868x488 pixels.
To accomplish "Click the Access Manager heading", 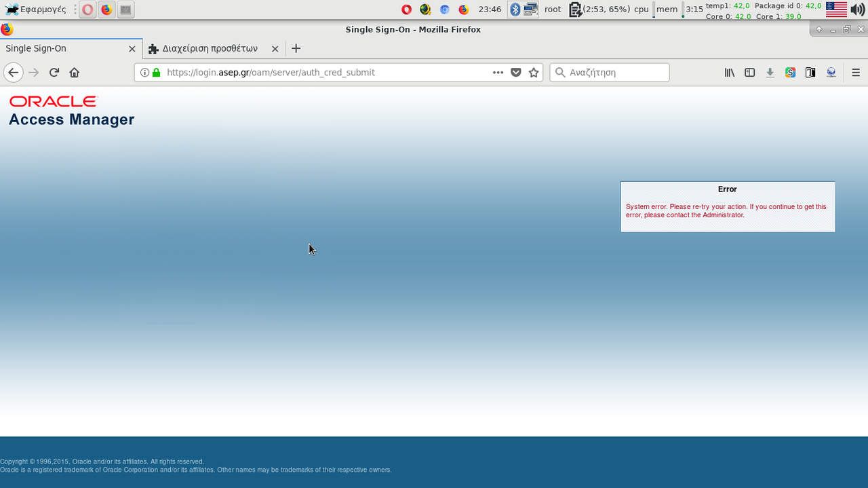I will (71, 119).
